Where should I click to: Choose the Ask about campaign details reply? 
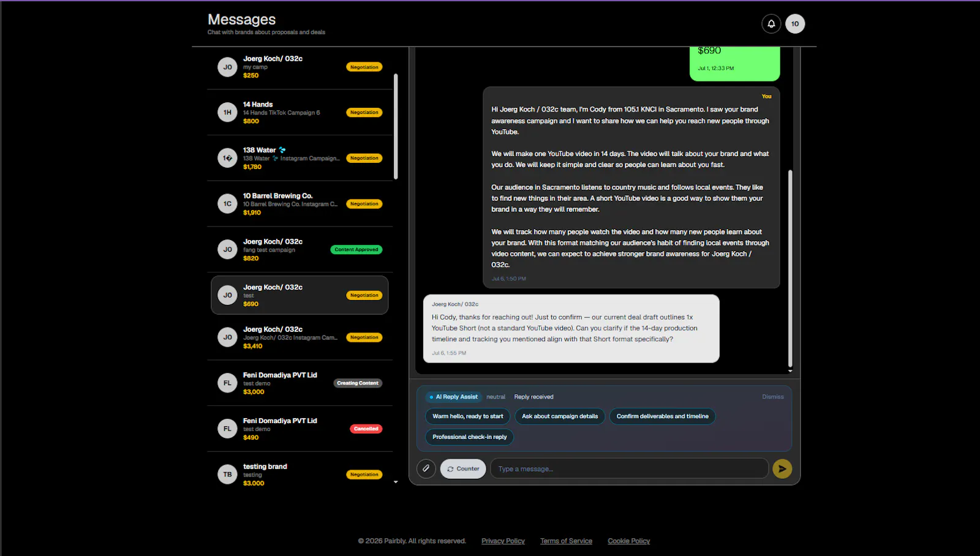(x=560, y=416)
